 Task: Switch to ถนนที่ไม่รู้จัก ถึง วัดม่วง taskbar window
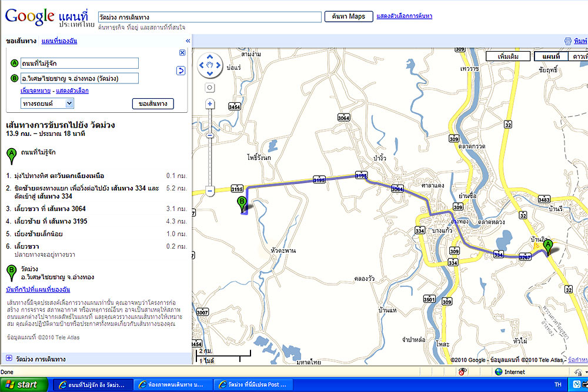coord(93,384)
